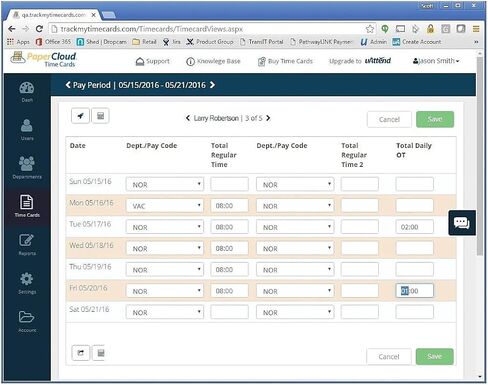This screenshot has width=488, height=385.
Task: Open the Admin bookmark
Action: 374,42
